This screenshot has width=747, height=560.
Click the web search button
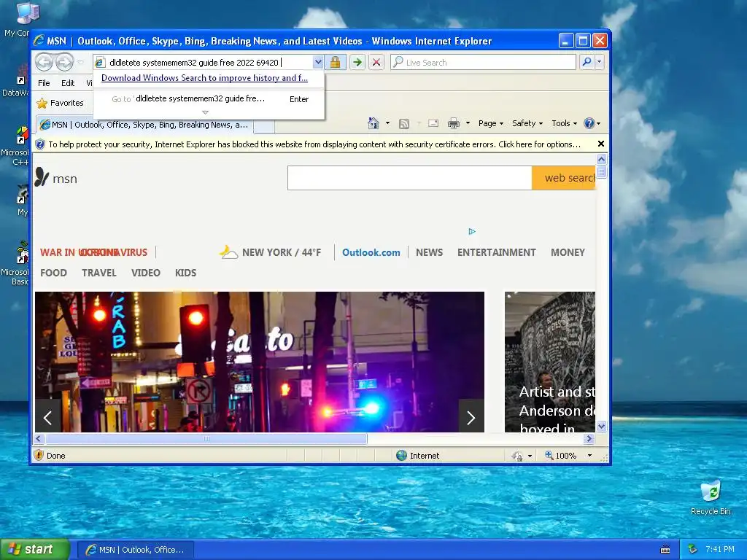tap(564, 178)
